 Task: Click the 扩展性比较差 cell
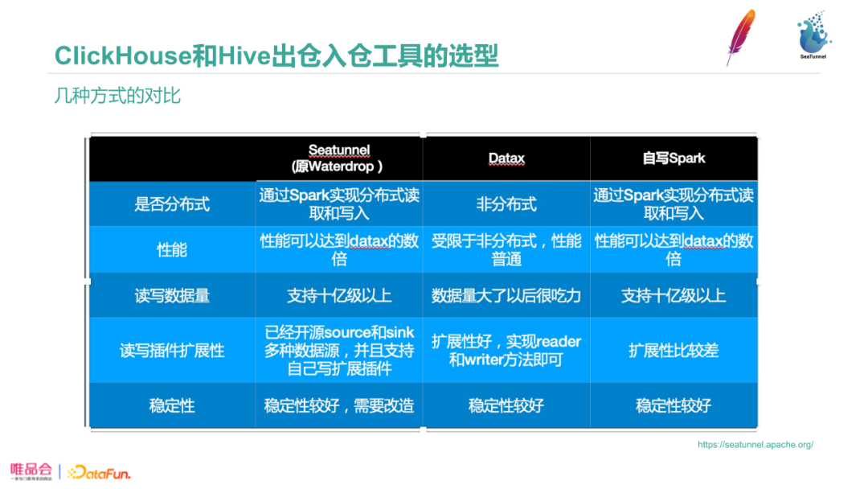click(674, 350)
